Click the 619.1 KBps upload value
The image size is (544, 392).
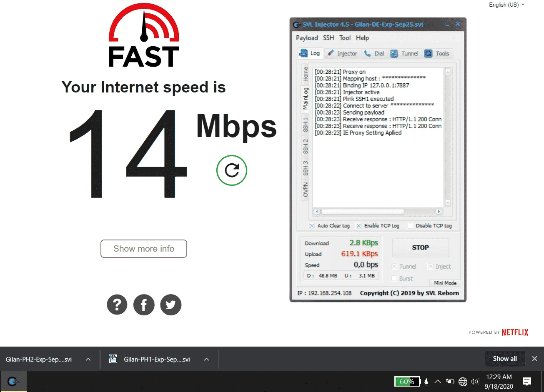[359, 254]
